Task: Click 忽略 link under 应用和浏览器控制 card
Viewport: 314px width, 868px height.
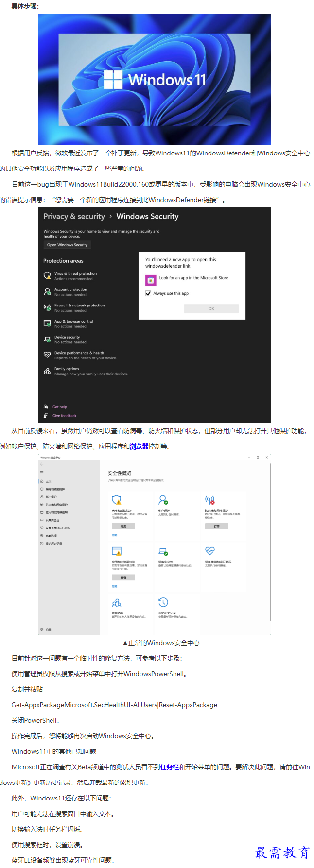Action: pyautogui.click(x=114, y=586)
